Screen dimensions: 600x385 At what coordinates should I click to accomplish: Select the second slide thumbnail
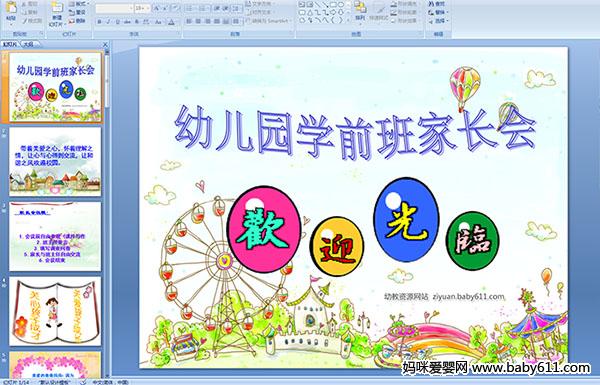[x=55, y=161]
